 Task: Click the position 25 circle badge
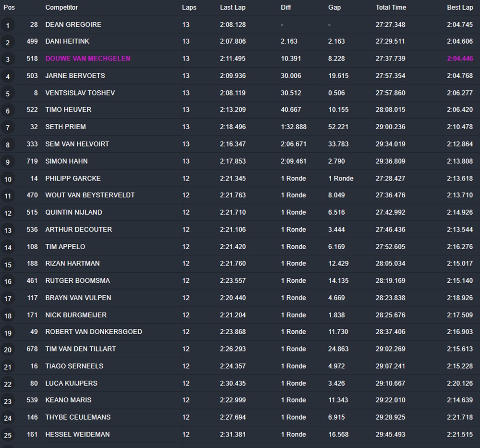(8, 436)
